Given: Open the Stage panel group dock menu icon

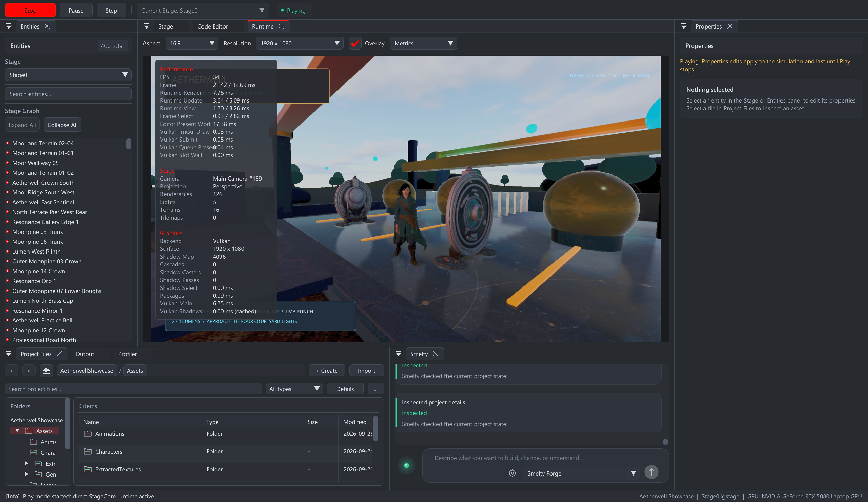Looking at the screenshot, I should tap(147, 26).
